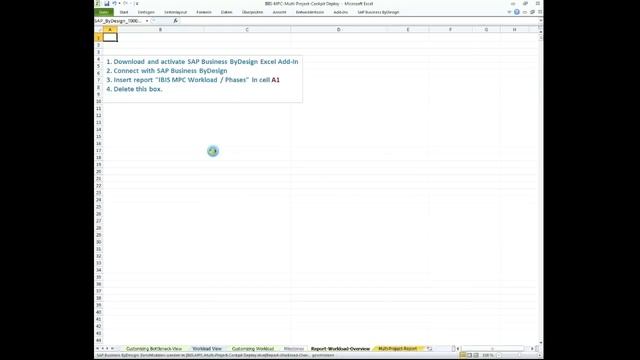Viewport: 640px width, 360px height.
Task: Switch to Page Break Preview in status bar
Action: click(x=476, y=355)
